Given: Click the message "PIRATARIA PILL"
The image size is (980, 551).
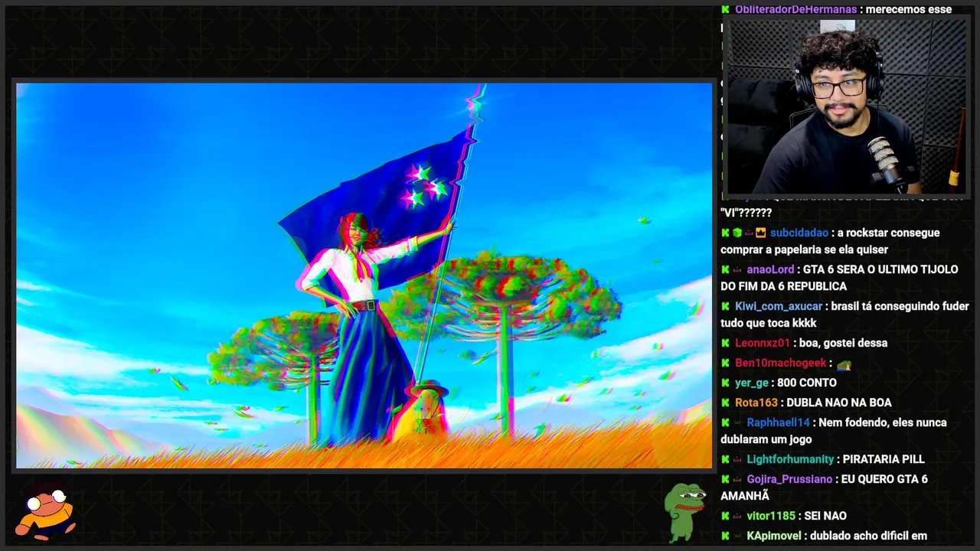Looking at the screenshot, I should coord(884,459).
